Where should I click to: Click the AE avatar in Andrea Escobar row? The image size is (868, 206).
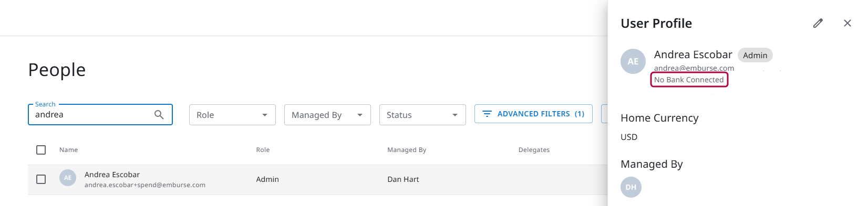tap(68, 178)
